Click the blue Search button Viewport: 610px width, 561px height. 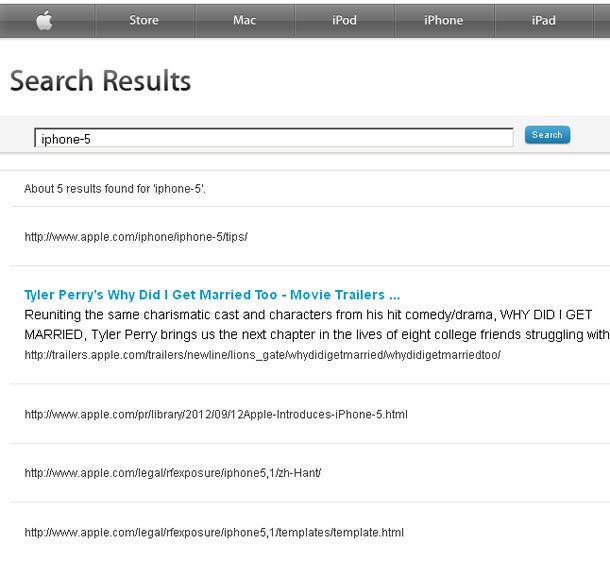[x=547, y=135]
